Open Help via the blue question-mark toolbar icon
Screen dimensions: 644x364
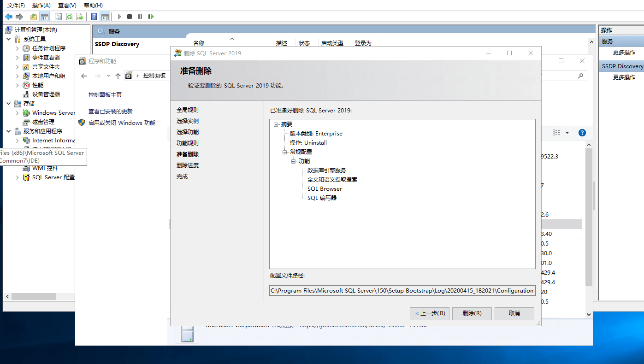pos(94,17)
